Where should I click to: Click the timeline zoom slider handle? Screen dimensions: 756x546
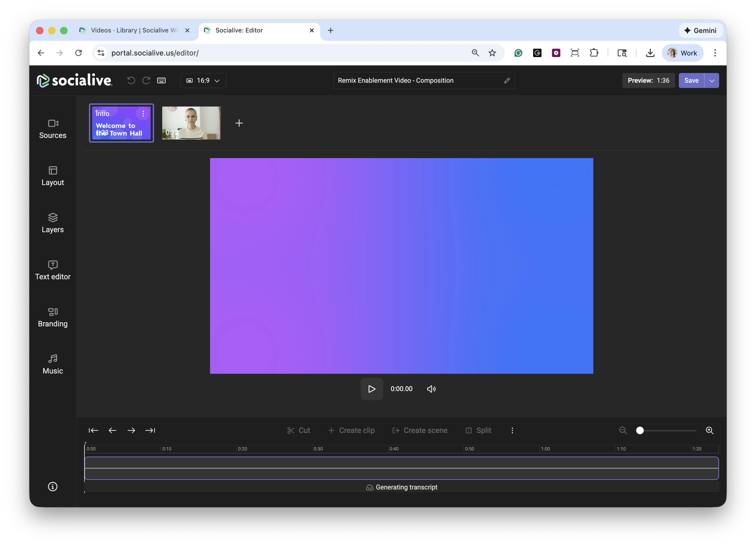pos(640,430)
